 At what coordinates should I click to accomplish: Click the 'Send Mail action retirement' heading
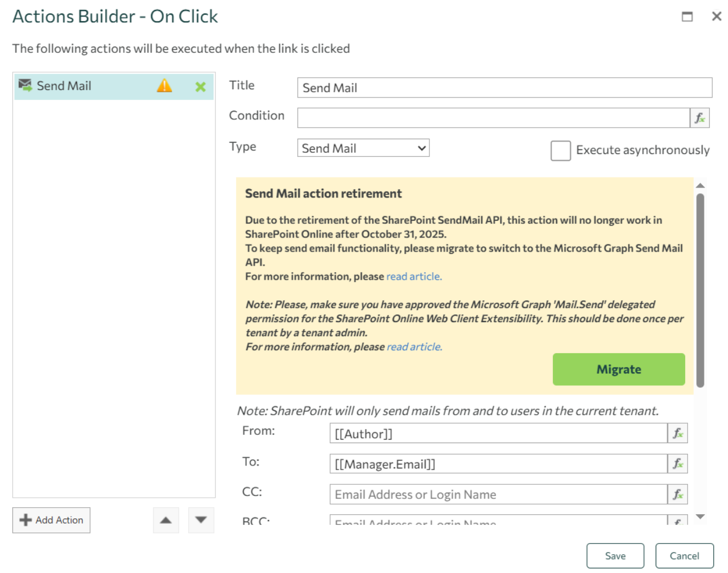[323, 193]
